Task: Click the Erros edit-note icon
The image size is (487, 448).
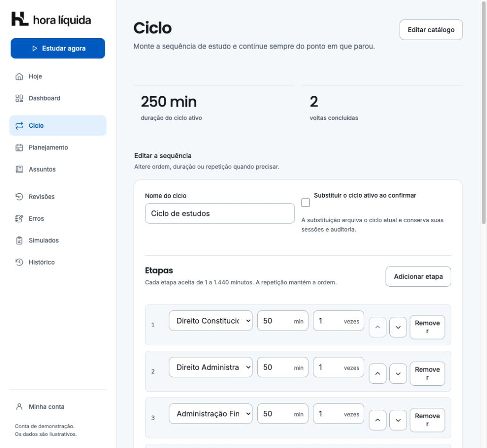Action: [x=19, y=218]
